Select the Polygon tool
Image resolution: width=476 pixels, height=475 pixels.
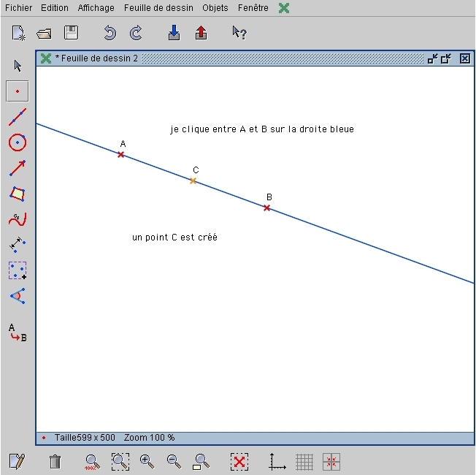pyautogui.click(x=18, y=194)
